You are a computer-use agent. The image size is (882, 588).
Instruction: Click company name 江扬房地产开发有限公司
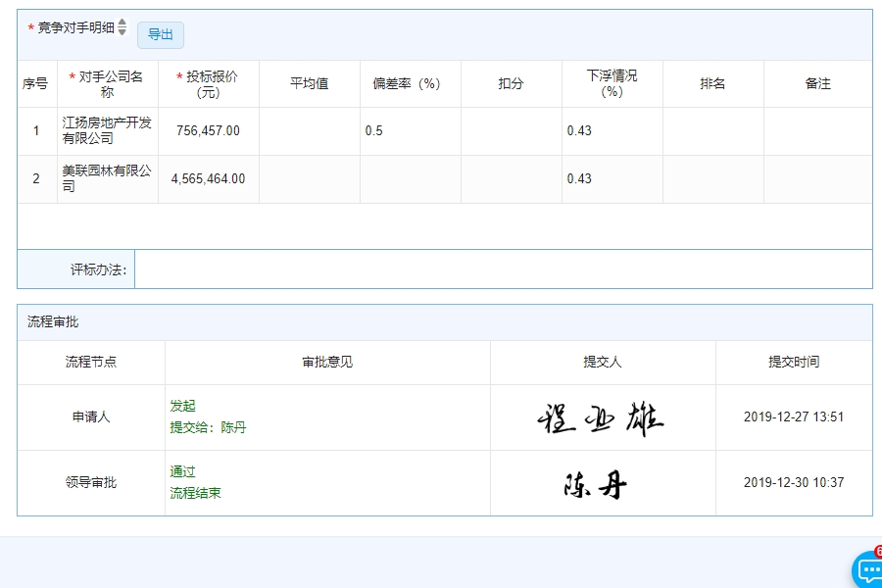tap(107, 130)
